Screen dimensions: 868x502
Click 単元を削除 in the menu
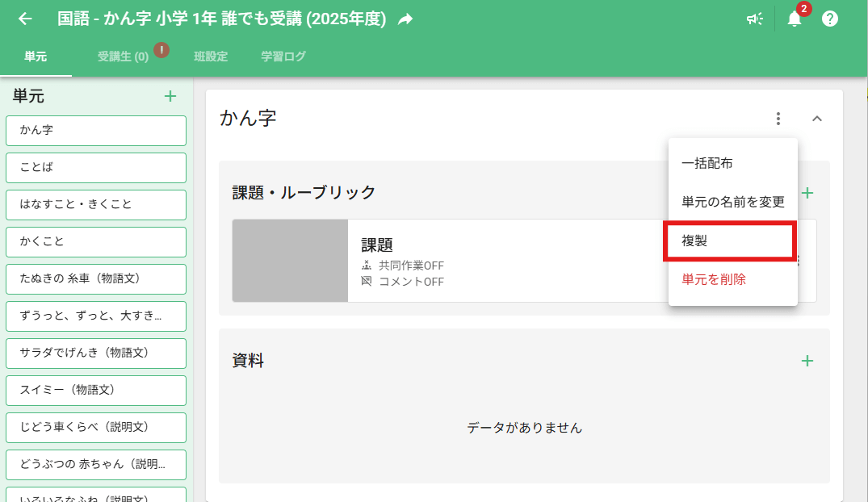point(714,280)
